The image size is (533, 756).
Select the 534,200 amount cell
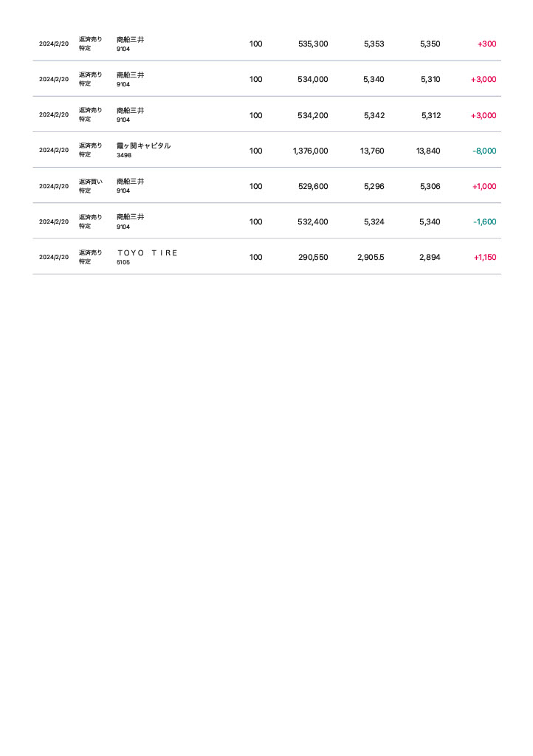313,115
